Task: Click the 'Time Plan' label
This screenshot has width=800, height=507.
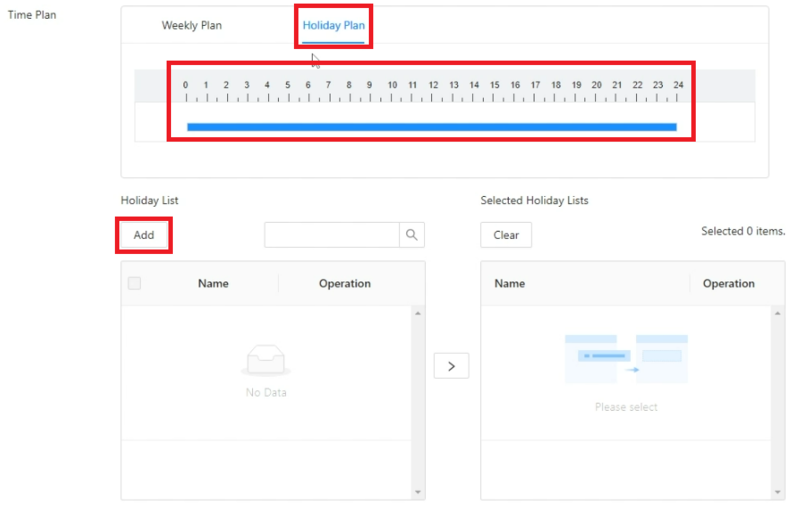Action: click(32, 15)
